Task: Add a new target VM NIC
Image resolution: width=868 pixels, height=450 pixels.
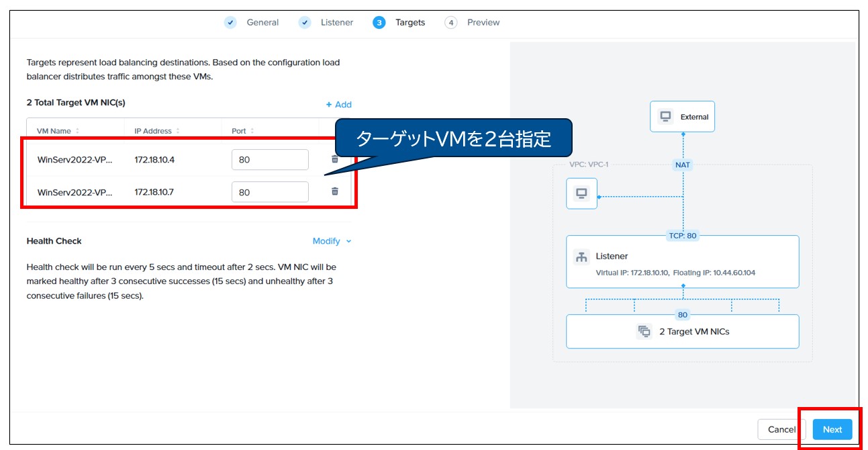Action: point(338,104)
